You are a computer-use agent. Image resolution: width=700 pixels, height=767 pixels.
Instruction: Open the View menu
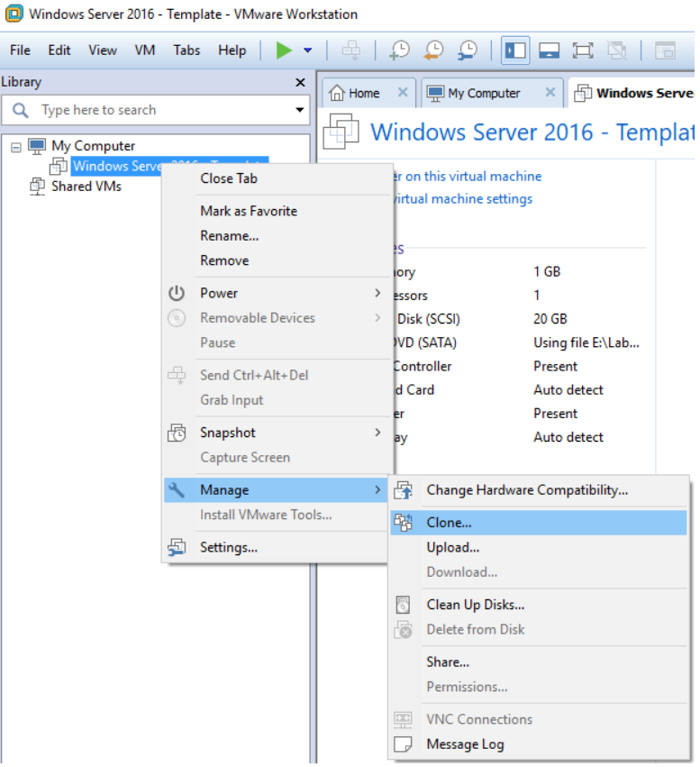click(x=102, y=50)
